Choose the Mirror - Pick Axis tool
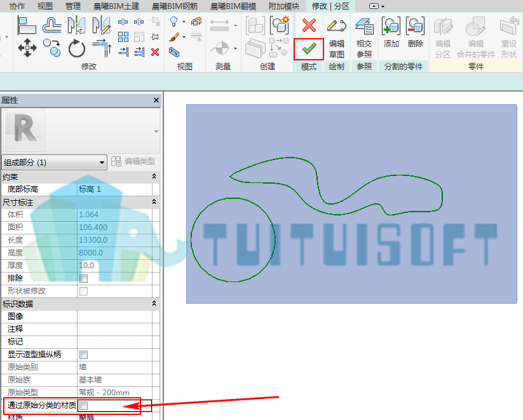This screenshot has height=420, width=523. (x=76, y=25)
